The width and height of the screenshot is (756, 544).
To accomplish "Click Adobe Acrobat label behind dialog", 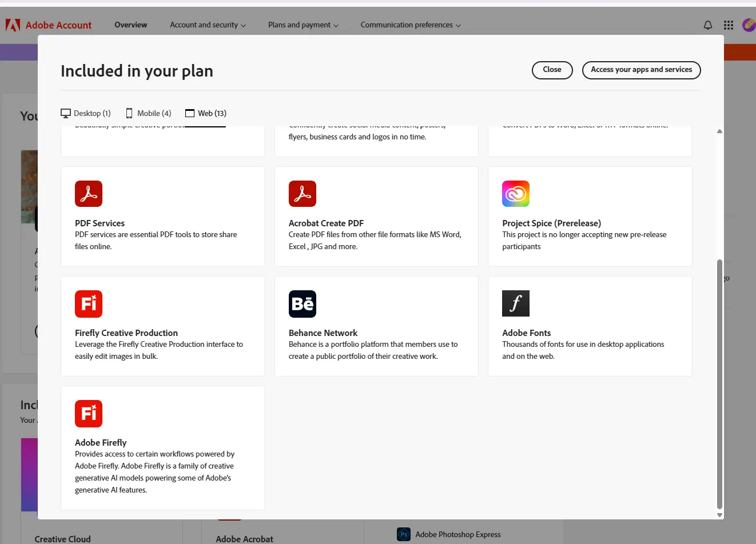I will coord(244,539).
